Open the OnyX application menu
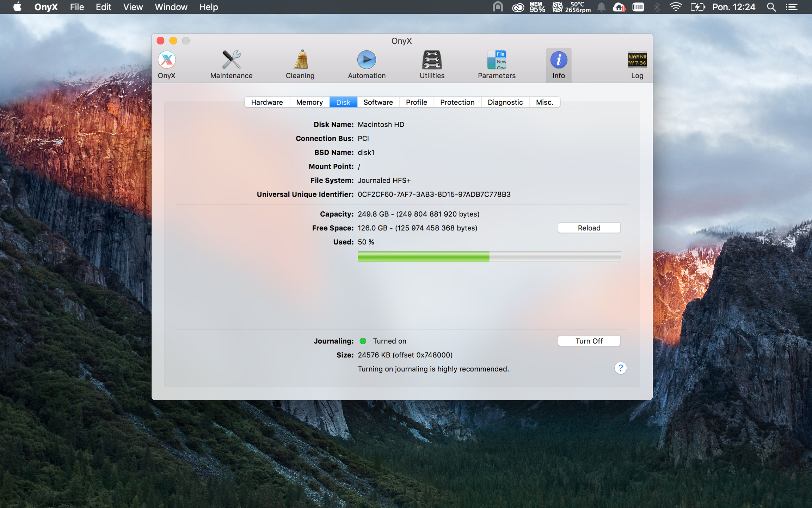This screenshot has height=508, width=812. click(x=46, y=7)
